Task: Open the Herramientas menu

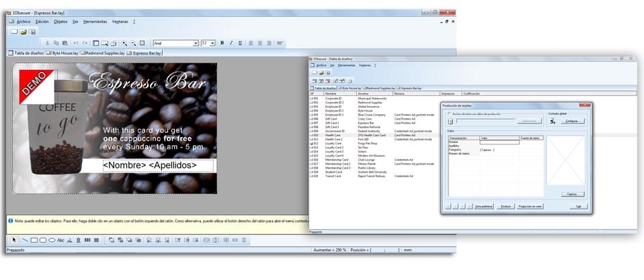Action: 94,21
